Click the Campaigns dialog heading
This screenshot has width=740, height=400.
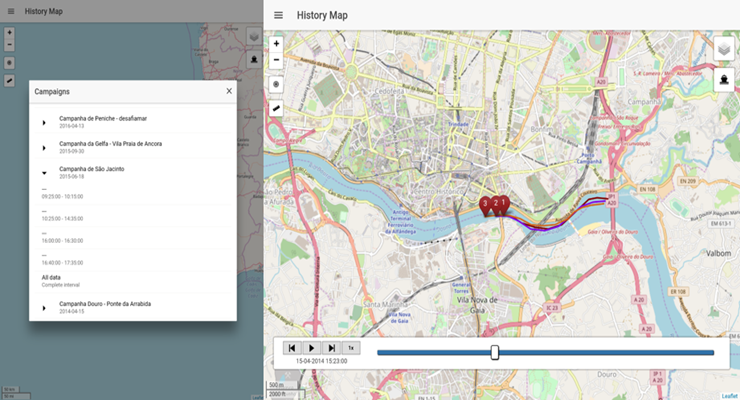click(x=52, y=92)
